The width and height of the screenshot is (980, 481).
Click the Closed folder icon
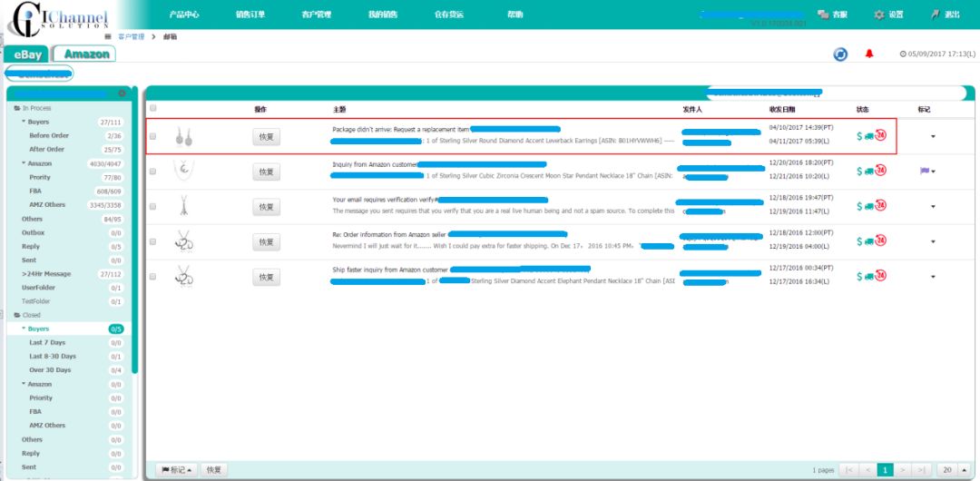point(17,315)
